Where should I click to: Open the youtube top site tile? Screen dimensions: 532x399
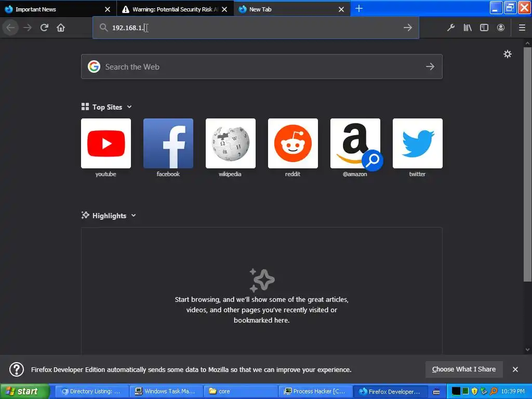pos(106,143)
